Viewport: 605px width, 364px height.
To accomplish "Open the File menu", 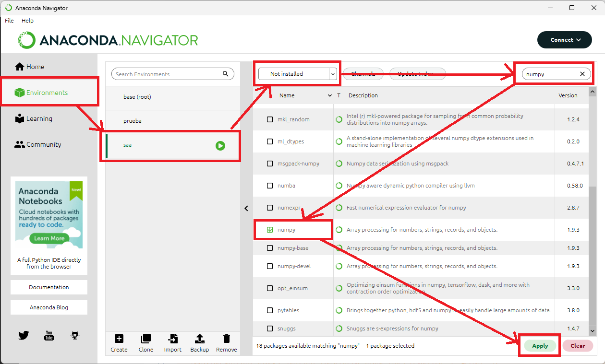I will (x=9, y=21).
